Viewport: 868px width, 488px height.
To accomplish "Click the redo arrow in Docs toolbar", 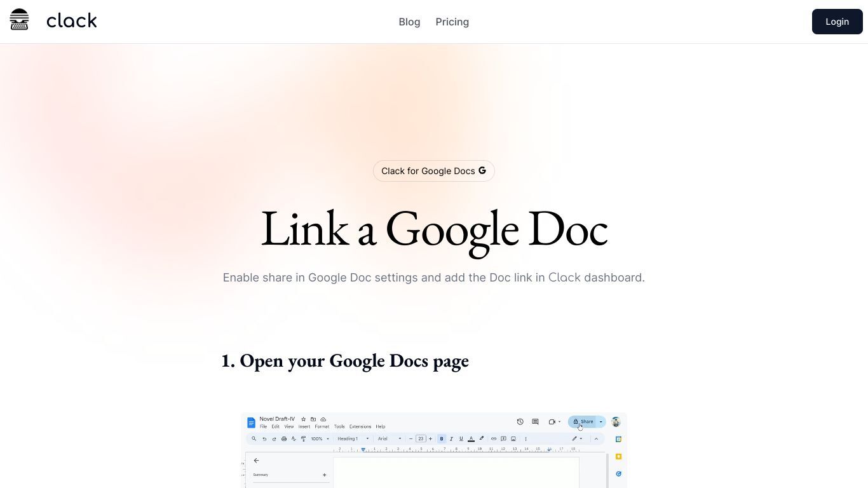I will (x=274, y=439).
